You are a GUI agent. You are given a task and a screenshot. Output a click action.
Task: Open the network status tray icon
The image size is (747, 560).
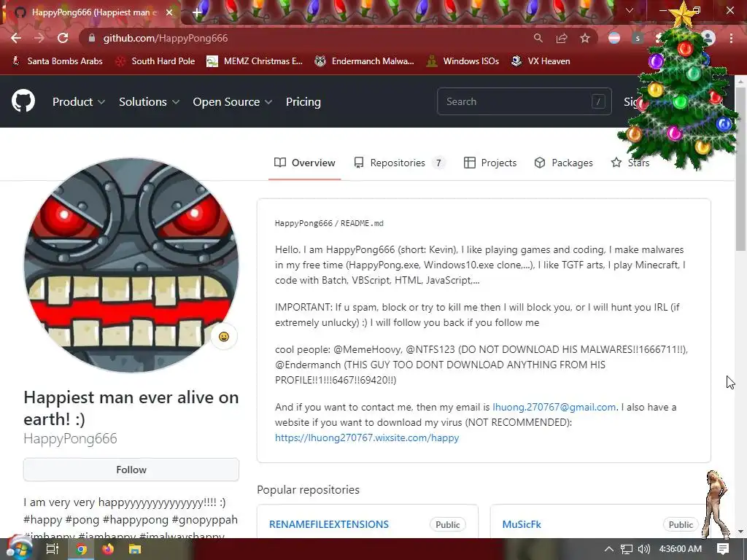pos(627,549)
